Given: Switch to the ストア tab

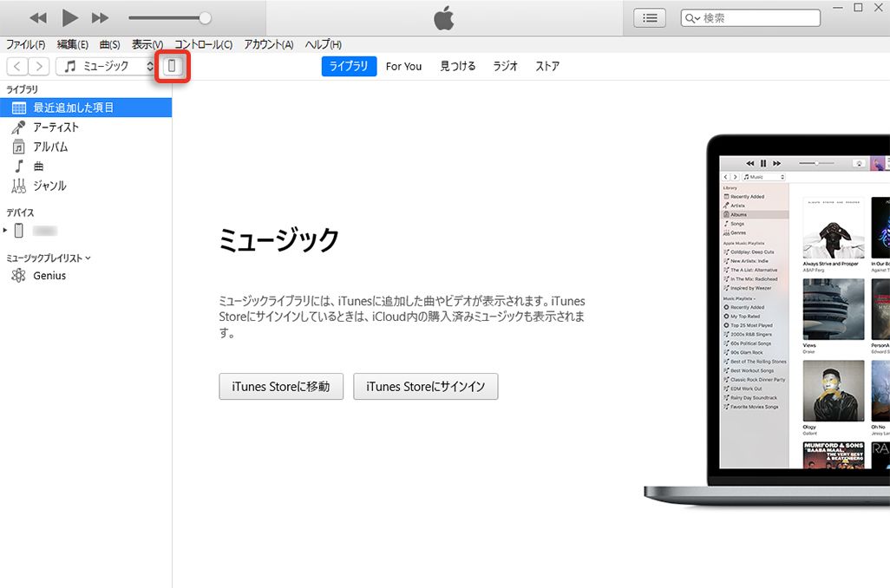Looking at the screenshot, I should pyautogui.click(x=547, y=67).
